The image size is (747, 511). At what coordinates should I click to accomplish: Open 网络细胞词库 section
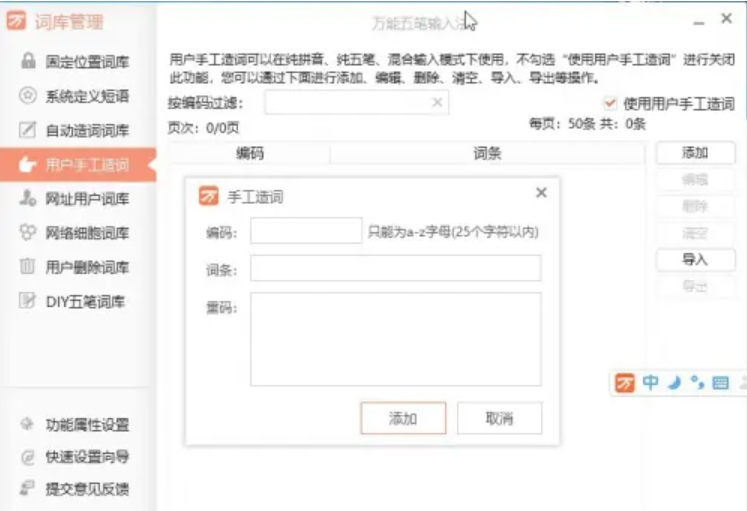click(x=78, y=232)
